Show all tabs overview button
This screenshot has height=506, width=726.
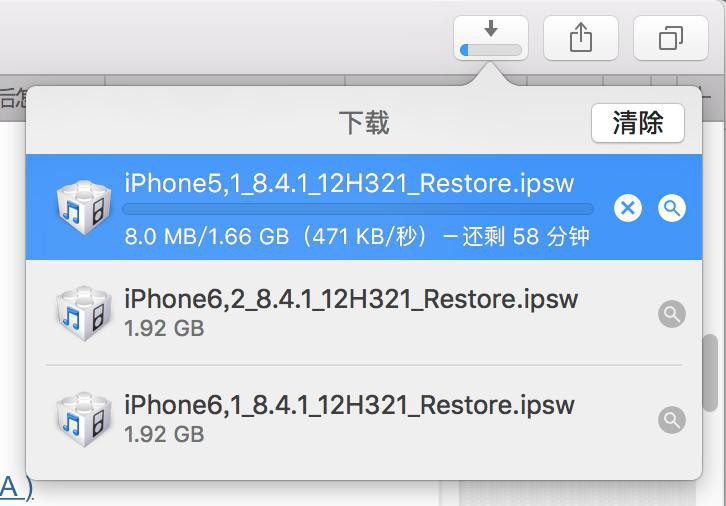tap(670, 38)
